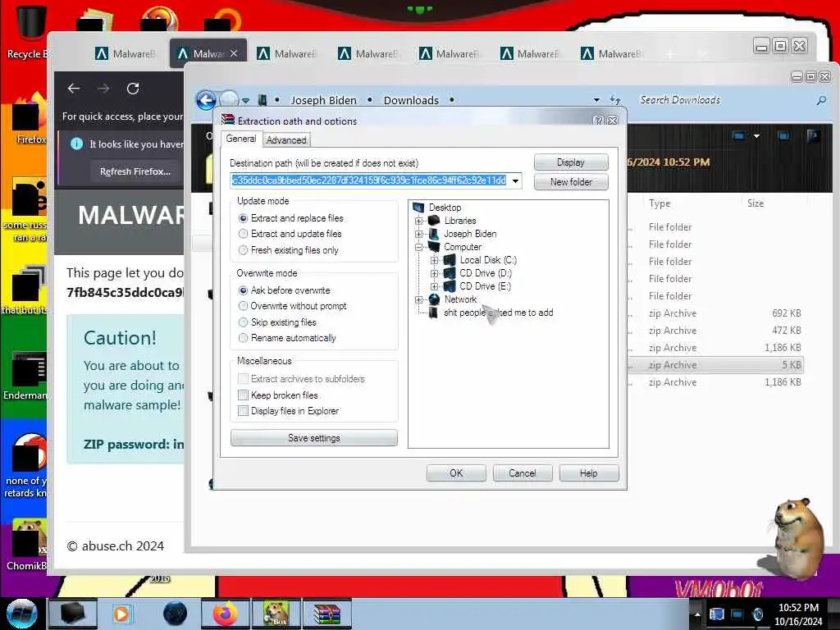Open WinRAR taskbar icon
The height and width of the screenshot is (630, 840).
[x=327, y=614]
